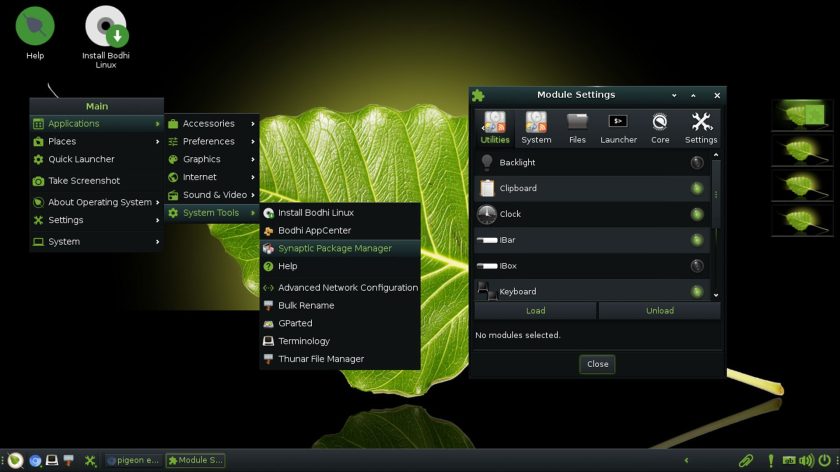Image resolution: width=840 pixels, height=472 pixels.
Task: Expand Places submenu arrow
Action: (x=158, y=141)
